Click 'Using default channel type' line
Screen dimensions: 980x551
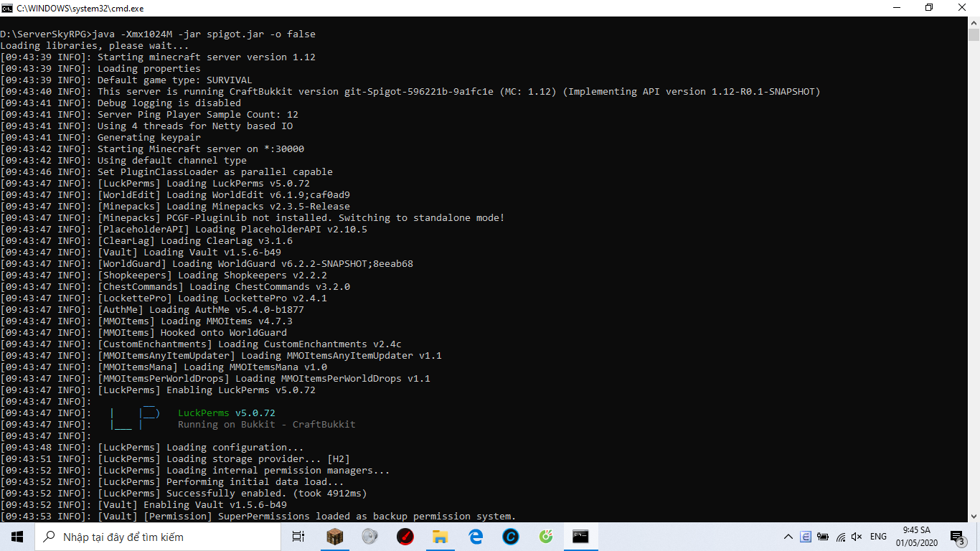[123, 161]
